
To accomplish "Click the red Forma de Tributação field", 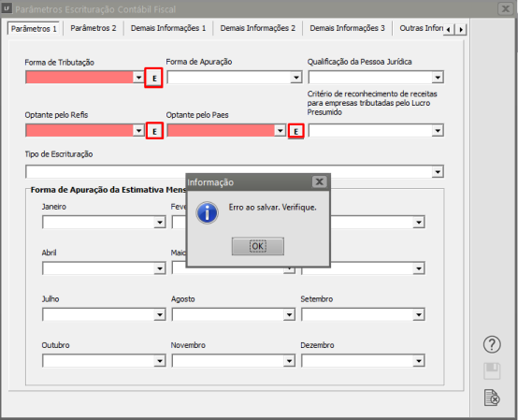I will pos(79,78).
